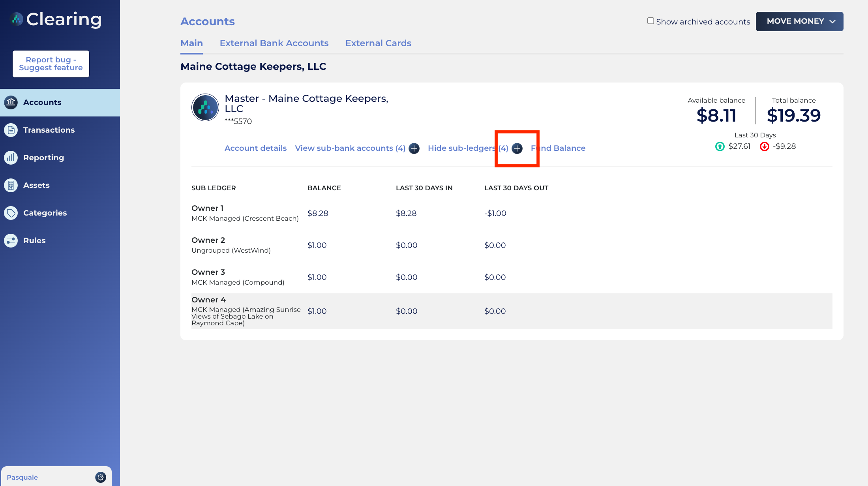Open the Assets building icon
The width and height of the screenshot is (868, 486).
pyautogui.click(x=11, y=185)
